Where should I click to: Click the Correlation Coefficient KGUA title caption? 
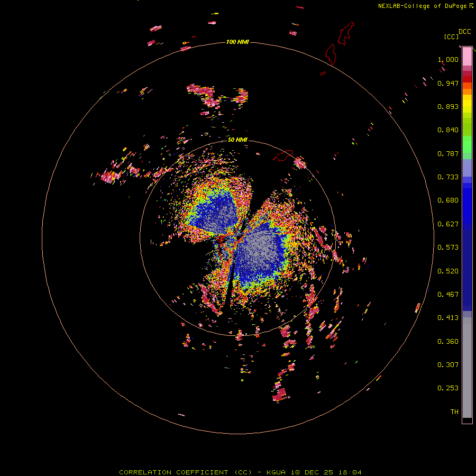pos(240,472)
